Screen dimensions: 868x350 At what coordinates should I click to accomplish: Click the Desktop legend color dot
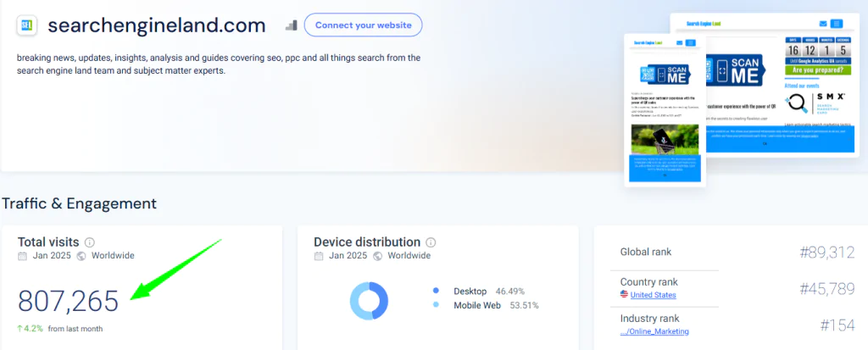point(436,291)
